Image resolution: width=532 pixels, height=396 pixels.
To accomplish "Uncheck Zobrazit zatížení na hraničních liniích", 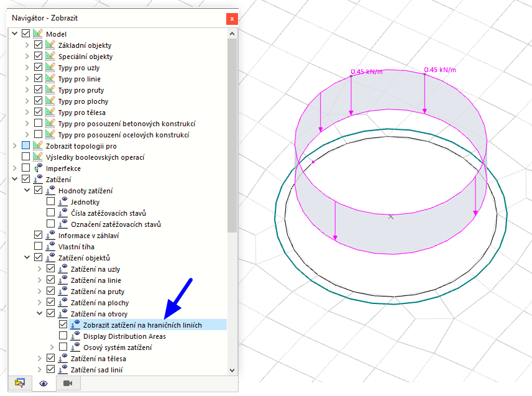I will point(63,325).
